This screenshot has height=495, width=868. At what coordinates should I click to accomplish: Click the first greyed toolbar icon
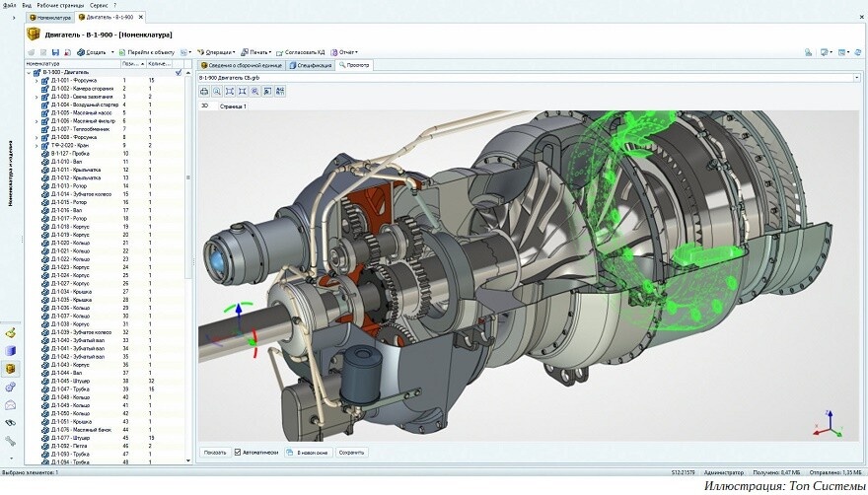(31, 52)
